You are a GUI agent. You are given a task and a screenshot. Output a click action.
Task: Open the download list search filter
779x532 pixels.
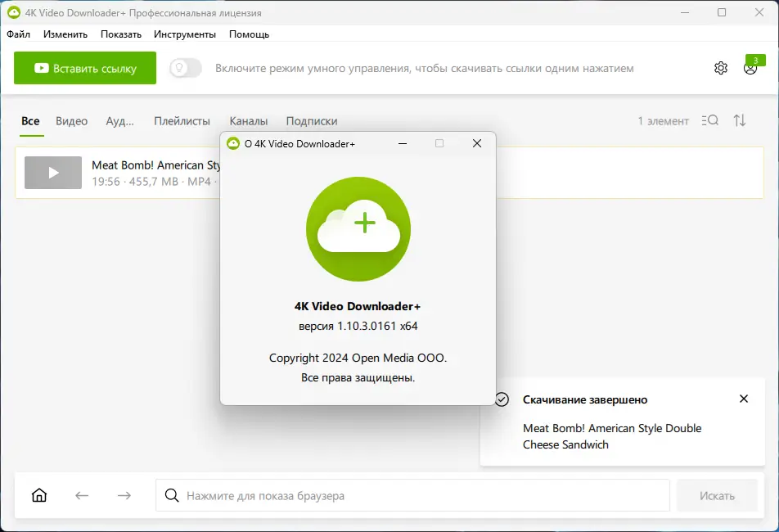coord(710,120)
